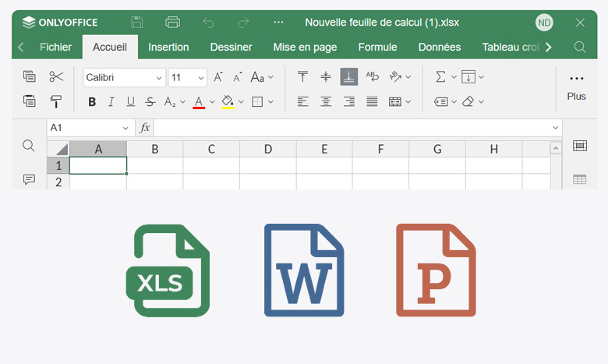The width and height of the screenshot is (608, 364).
Task: Open the three-dots quick access menu
Action: click(278, 23)
